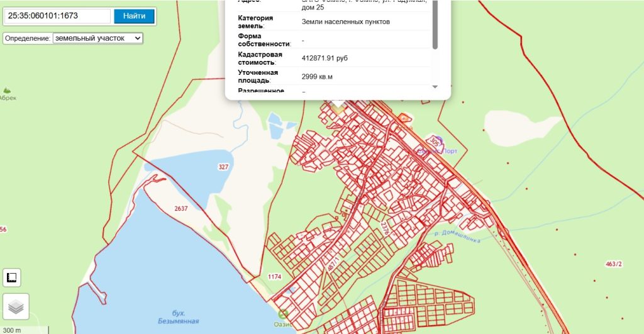Click area value 2999 кв.м
The height and width of the screenshot is (334, 644).
317,77
